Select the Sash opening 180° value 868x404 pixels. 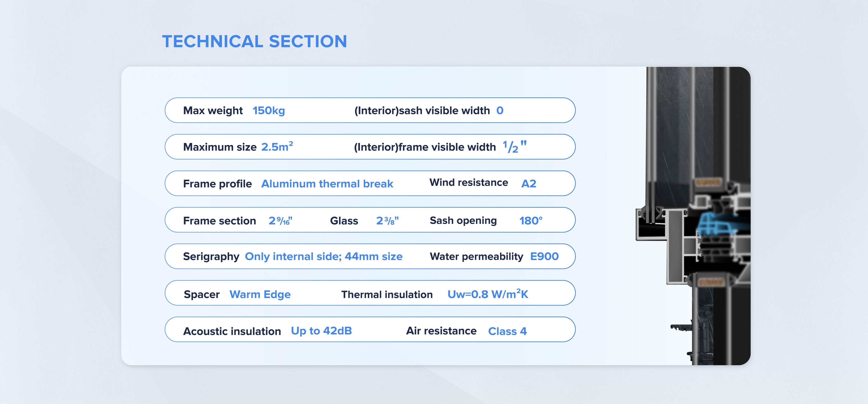click(x=530, y=221)
